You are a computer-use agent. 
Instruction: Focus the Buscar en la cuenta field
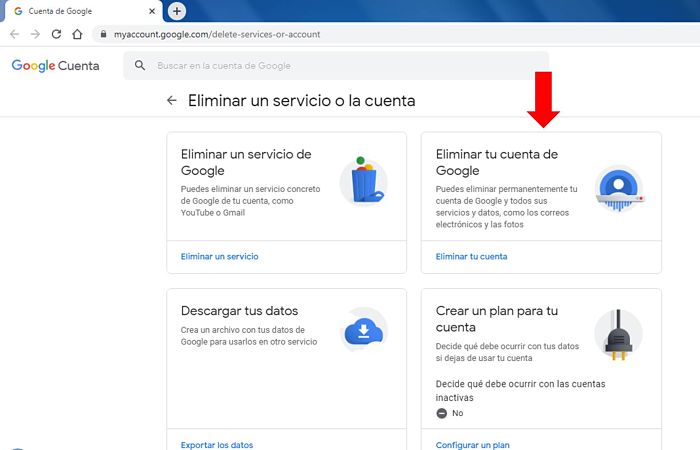pos(336,66)
